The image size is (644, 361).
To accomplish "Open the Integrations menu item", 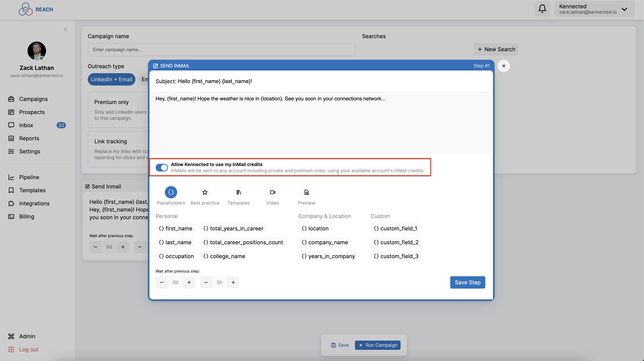I will (34, 203).
